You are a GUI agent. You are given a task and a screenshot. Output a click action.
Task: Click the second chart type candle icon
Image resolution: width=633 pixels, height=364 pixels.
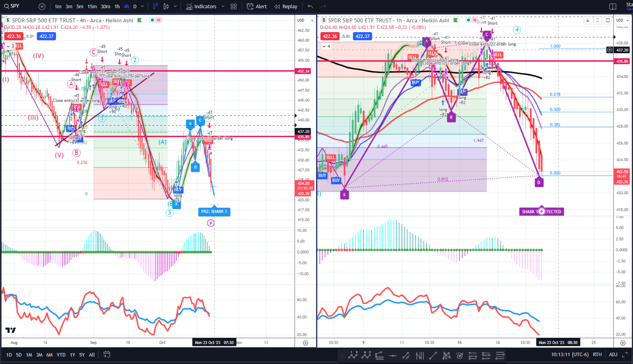pyautogui.click(x=166, y=6)
